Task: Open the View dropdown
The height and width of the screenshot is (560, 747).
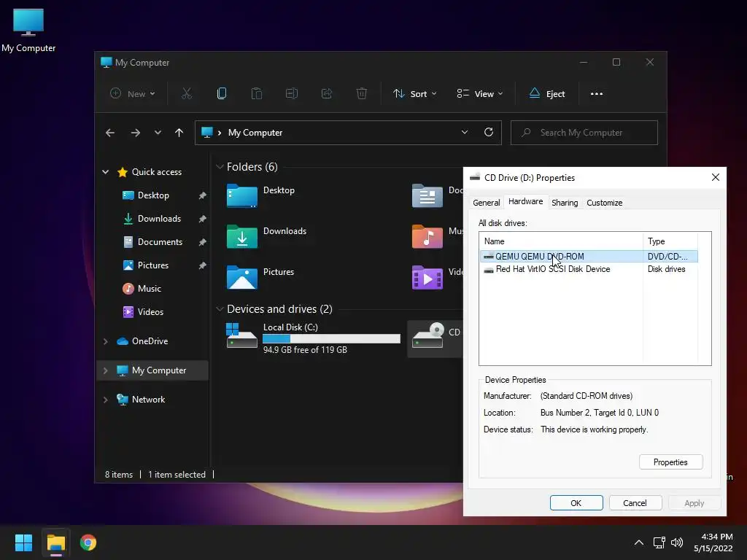Action: pyautogui.click(x=480, y=94)
